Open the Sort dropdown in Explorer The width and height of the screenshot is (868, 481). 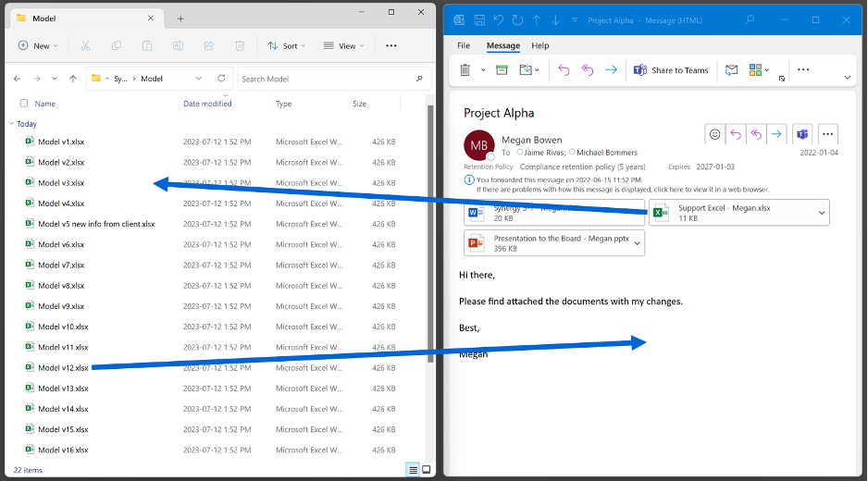click(x=286, y=46)
